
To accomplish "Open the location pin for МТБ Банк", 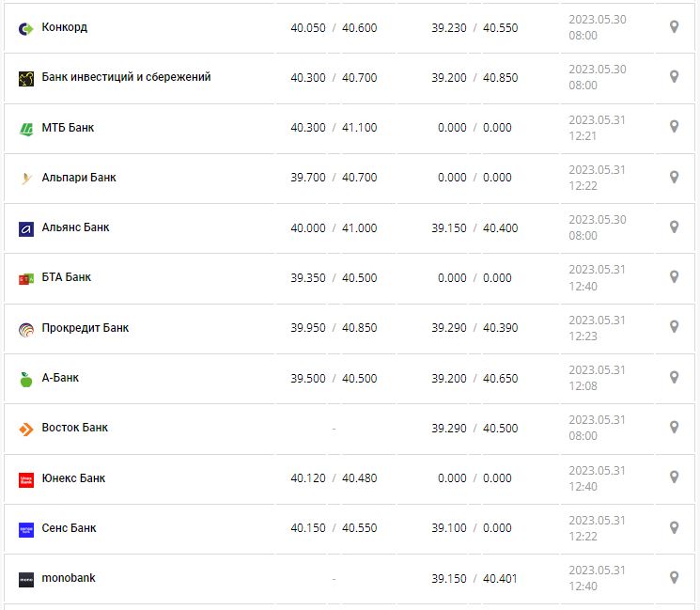I will tap(674, 127).
